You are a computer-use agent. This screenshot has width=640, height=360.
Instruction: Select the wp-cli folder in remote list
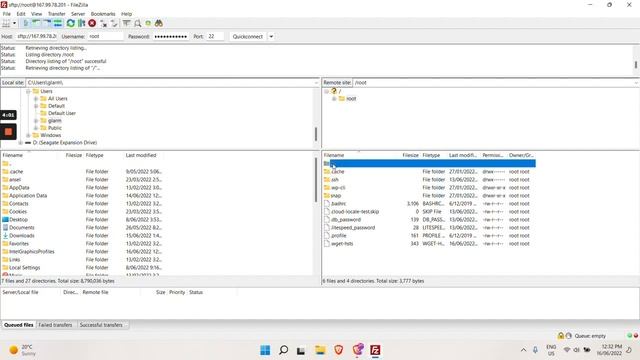338,188
